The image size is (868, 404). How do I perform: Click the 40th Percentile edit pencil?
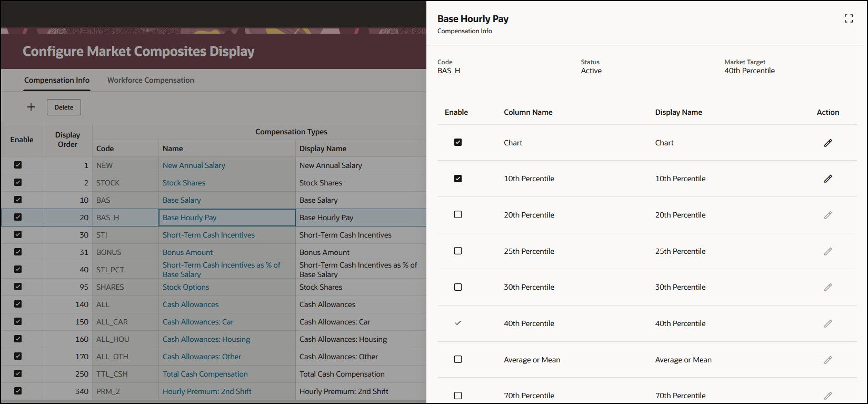click(828, 323)
